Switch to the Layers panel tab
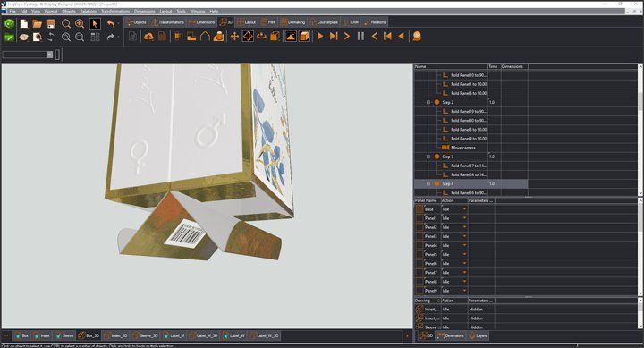The height and width of the screenshot is (348, 644). [479, 335]
